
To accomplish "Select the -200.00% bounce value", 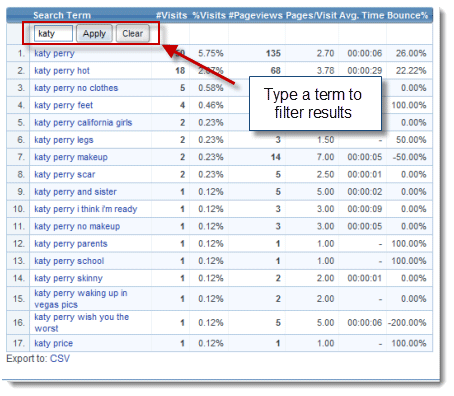I will (x=407, y=323).
